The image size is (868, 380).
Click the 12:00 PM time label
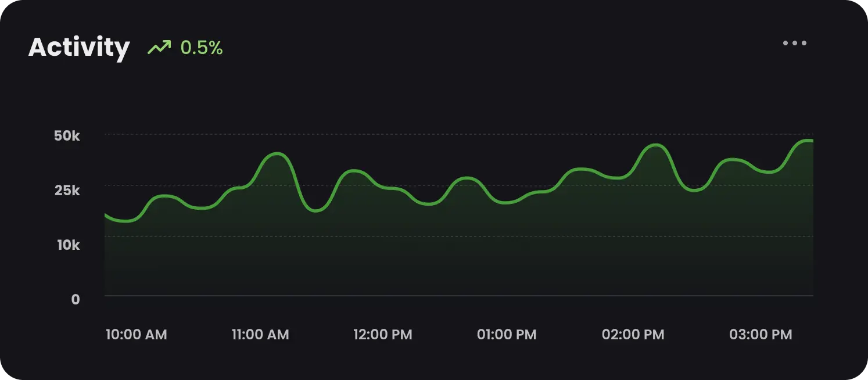[x=382, y=335]
